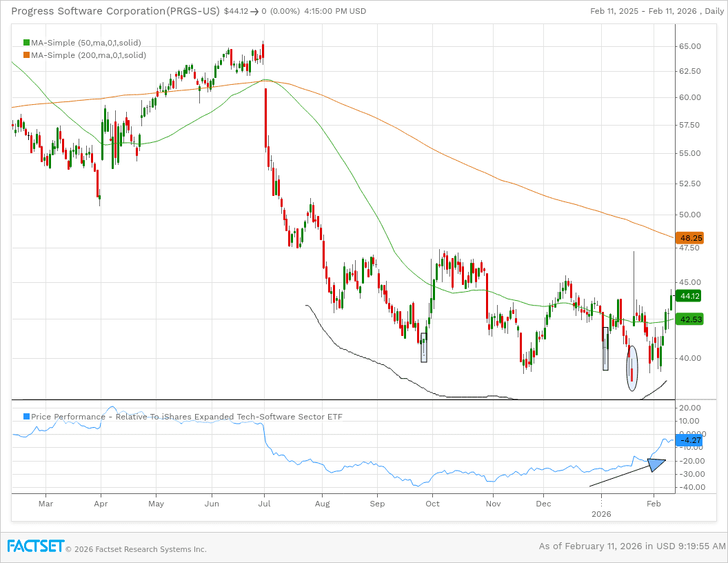Click the Feb month label on time axis

(x=654, y=504)
